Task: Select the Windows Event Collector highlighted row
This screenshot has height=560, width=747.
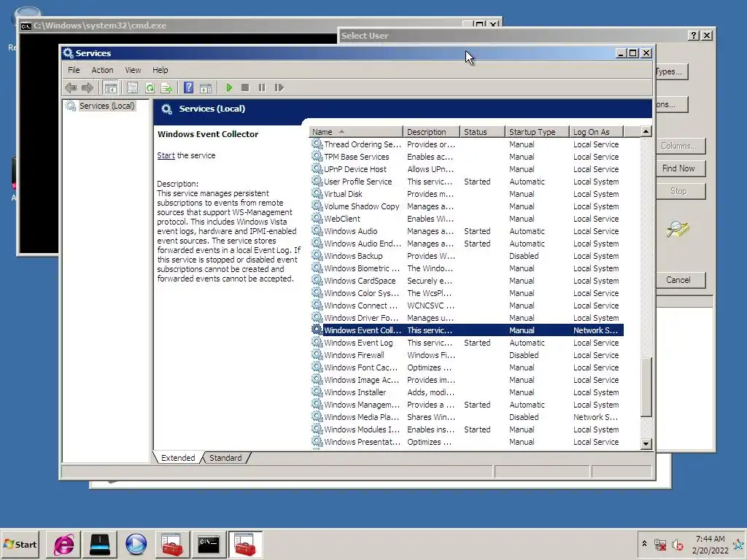Action: [466, 330]
